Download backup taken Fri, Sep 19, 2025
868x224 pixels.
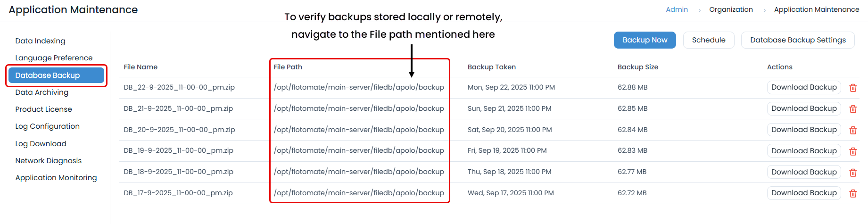click(804, 151)
